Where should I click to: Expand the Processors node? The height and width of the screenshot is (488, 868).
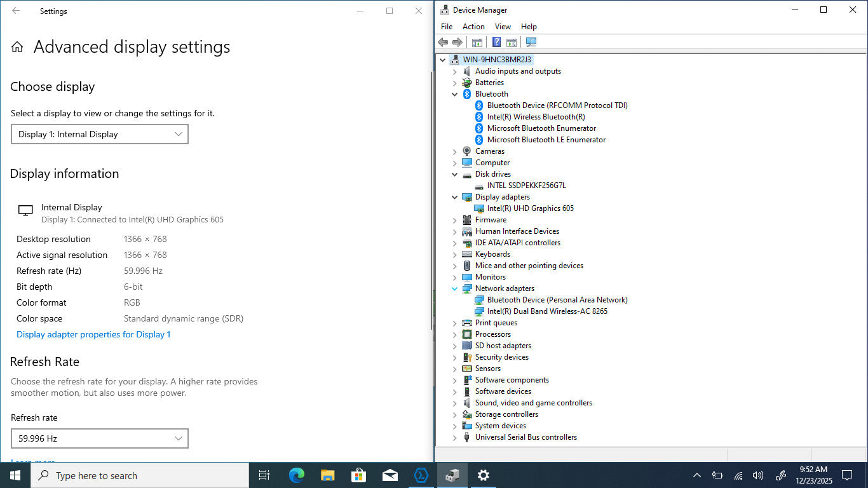point(454,335)
